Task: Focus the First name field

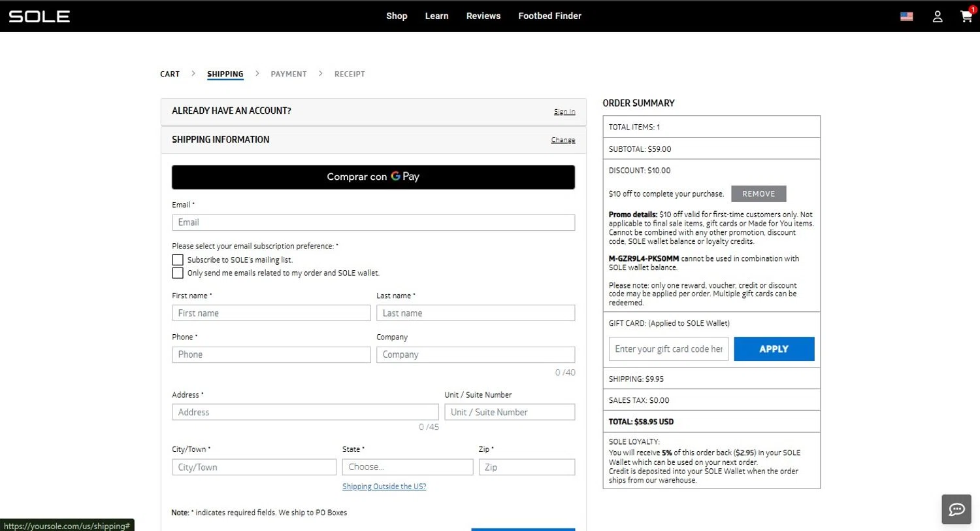Action: (x=271, y=313)
